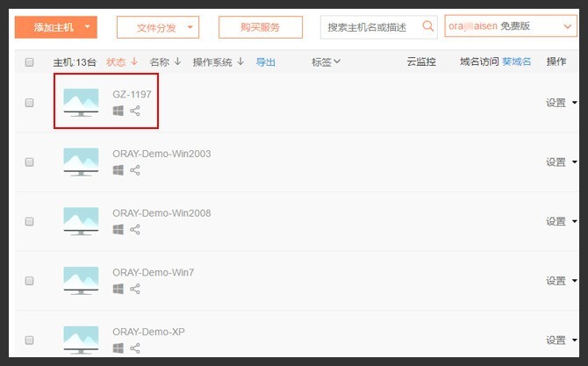
Task: Open the 葵域名 link
Action: point(516,61)
